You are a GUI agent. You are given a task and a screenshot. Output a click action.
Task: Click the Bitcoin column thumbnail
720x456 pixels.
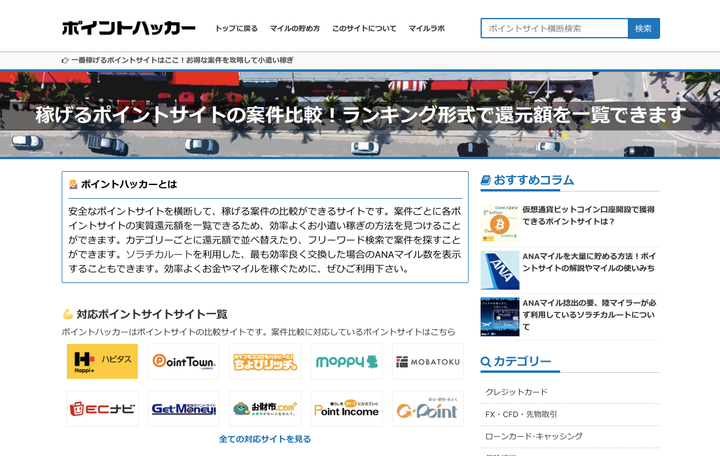[500, 224]
